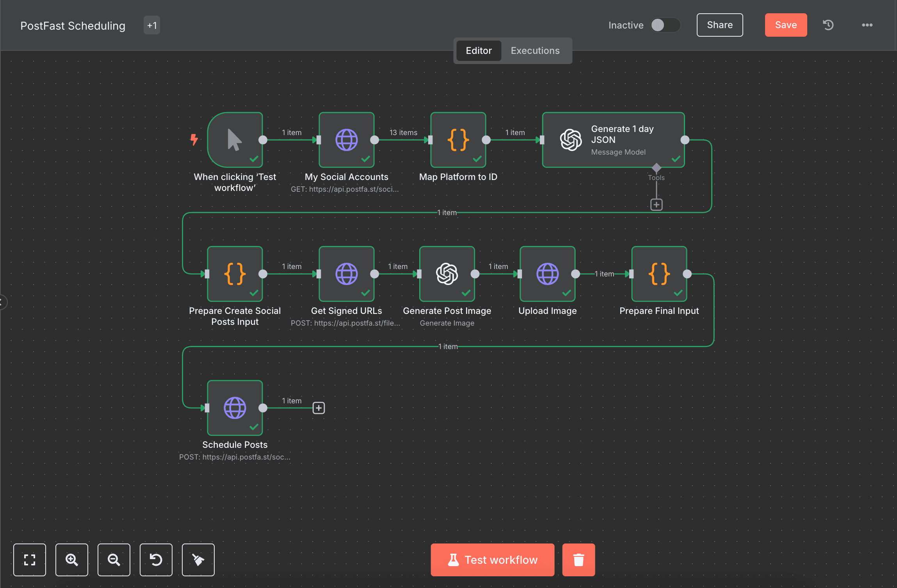Viewport: 897px width, 588px height.
Task: Select the Generate Post Image OpenAI node
Action: [x=447, y=274]
